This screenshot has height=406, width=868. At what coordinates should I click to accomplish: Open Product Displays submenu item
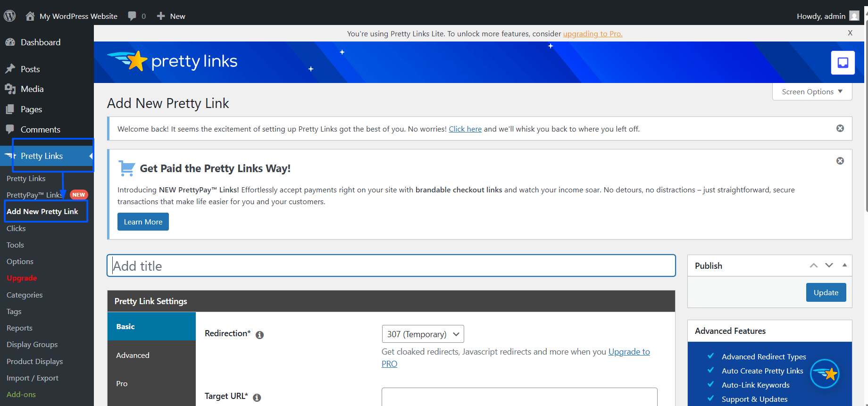coord(35,361)
